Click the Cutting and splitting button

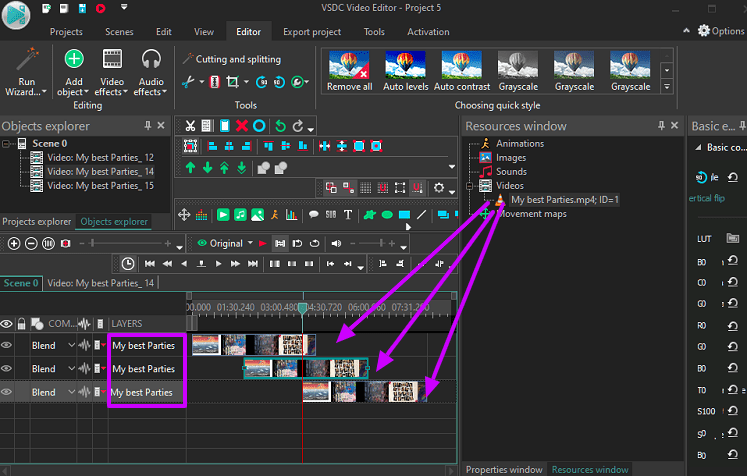tap(232, 59)
